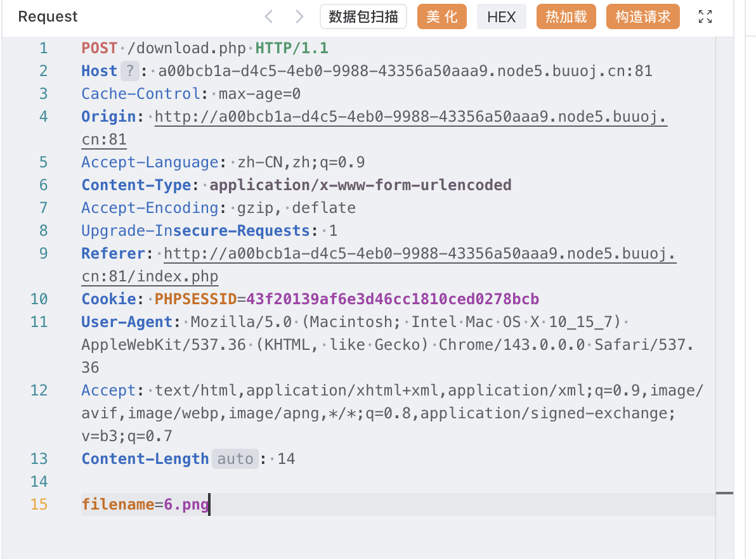Switch to HEX view
Viewport: 756px width, 559px height.
click(x=502, y=17)
